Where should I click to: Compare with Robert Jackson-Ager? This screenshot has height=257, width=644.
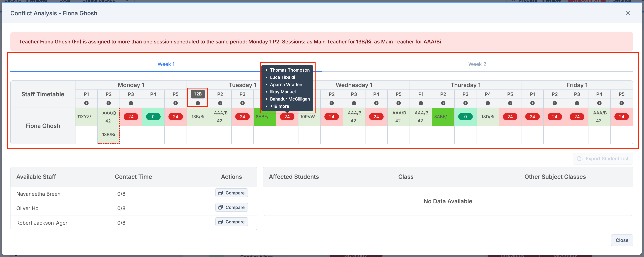231,222
